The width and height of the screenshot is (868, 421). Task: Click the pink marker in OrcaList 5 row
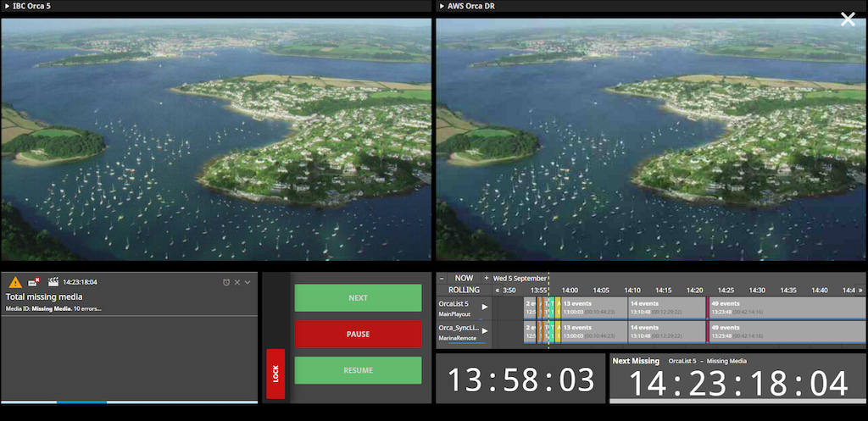pos(708,308)
